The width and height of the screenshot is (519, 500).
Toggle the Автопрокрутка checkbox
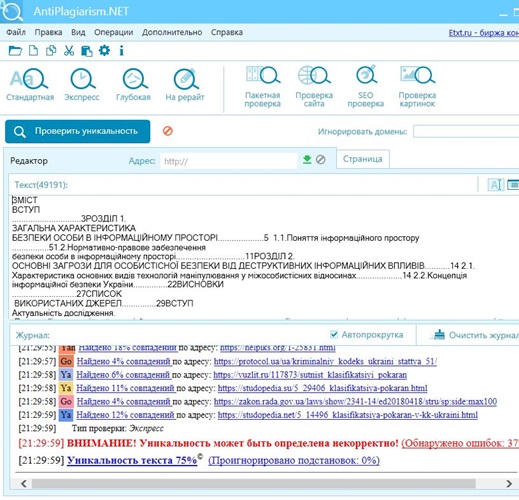pos(334,334)
